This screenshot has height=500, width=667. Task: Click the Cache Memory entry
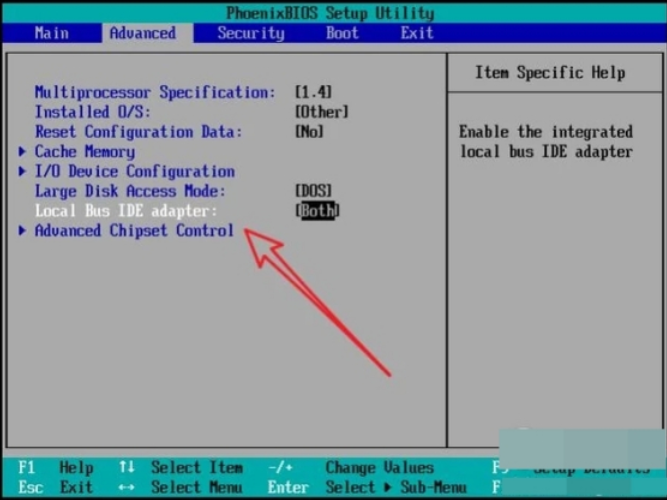(x=85, y=152)
